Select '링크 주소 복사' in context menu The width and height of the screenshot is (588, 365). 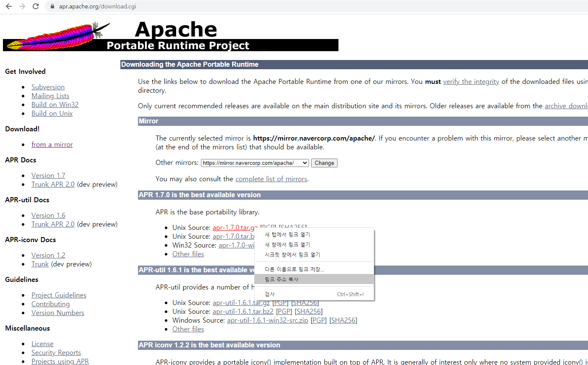click(314, 279)
